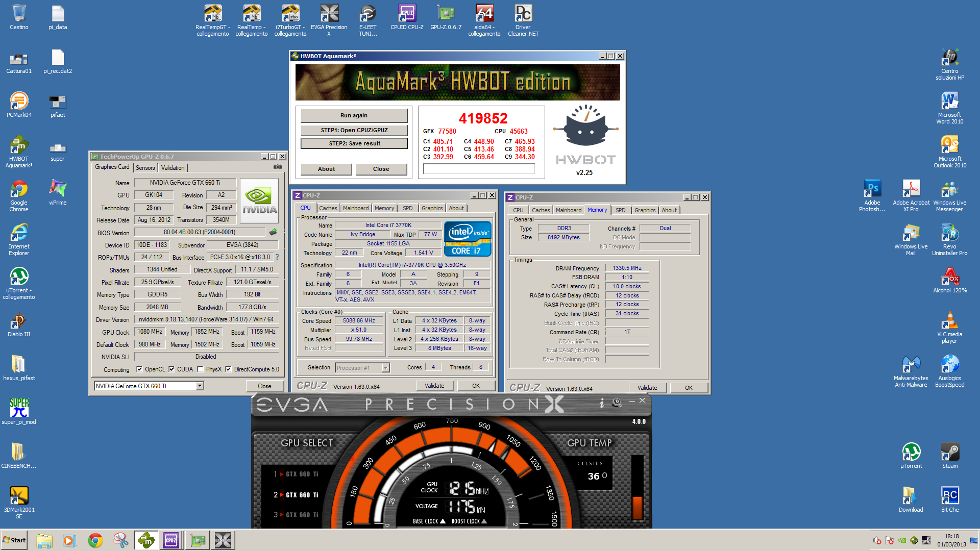Screen dimensions: 980x551
Task: Click GPU-Z BIOS save chip icon
Action: click(273, 232)
